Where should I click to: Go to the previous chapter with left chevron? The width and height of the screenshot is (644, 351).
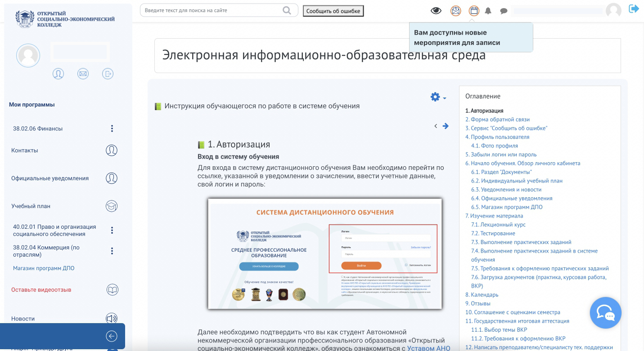436,126
